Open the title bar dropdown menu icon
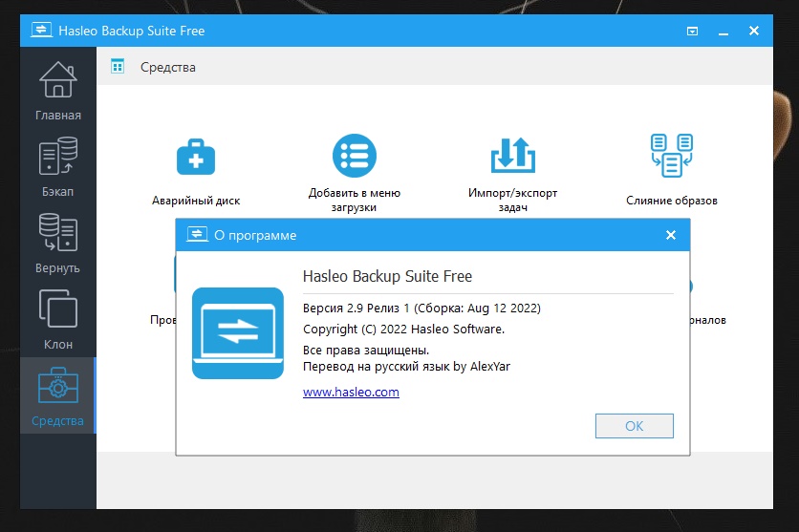This screenshot has width=799, height=532. (692, 32)
